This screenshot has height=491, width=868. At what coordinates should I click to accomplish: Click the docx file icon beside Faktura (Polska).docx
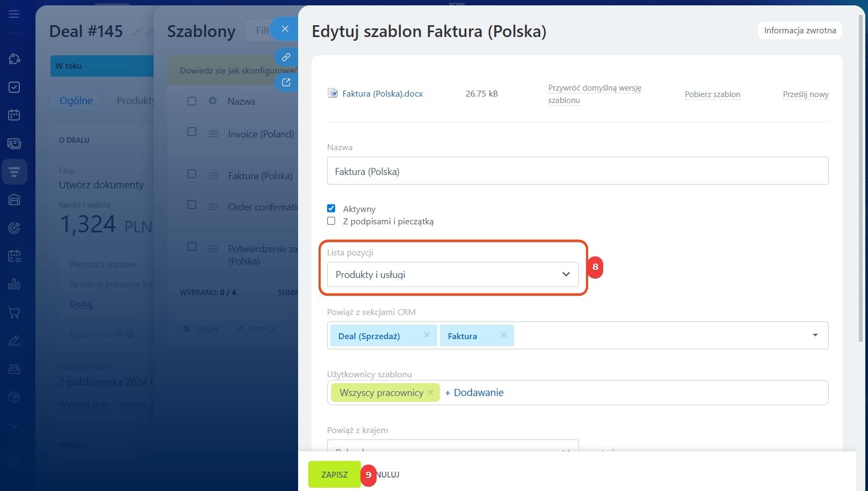(332, 93)
